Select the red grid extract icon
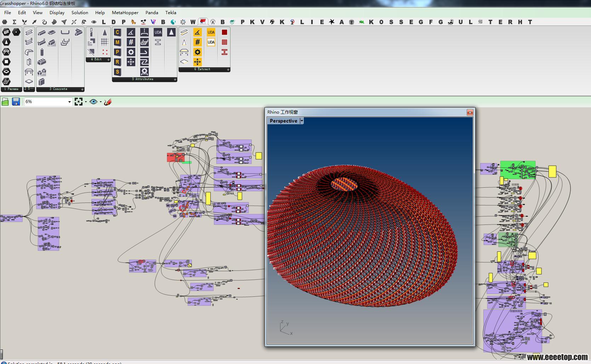The height and width of the screenshot is (364, 591). 225,42
